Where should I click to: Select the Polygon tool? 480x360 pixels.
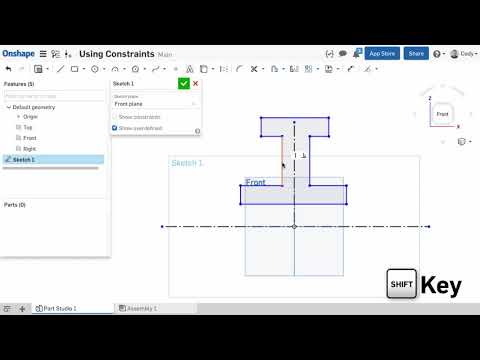tap(135, 69)
